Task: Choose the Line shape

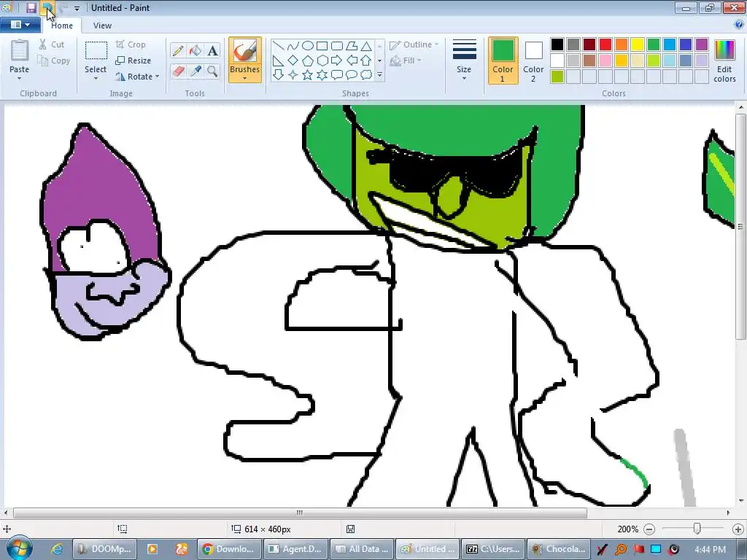Action: [x=279, y=46]
